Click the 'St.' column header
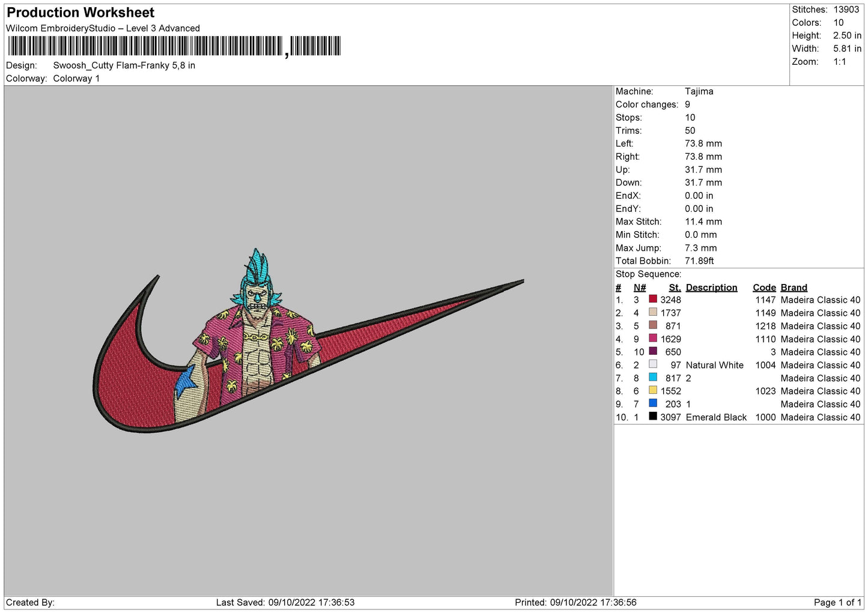The width and height of the screenshot is (868, 613). click(x=675, y=288)
